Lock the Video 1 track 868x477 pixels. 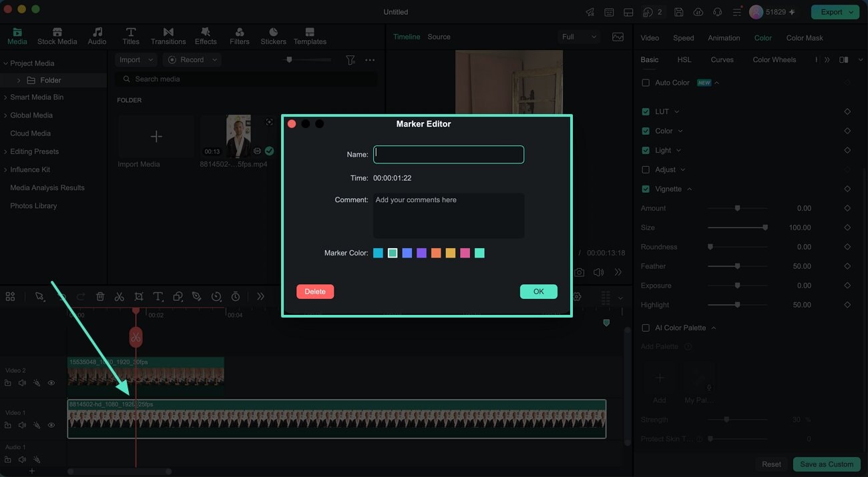click(8, 425)
